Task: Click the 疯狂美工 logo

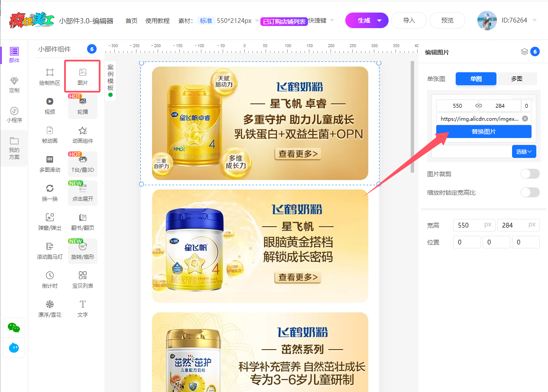Action: (x=32, y=20)
